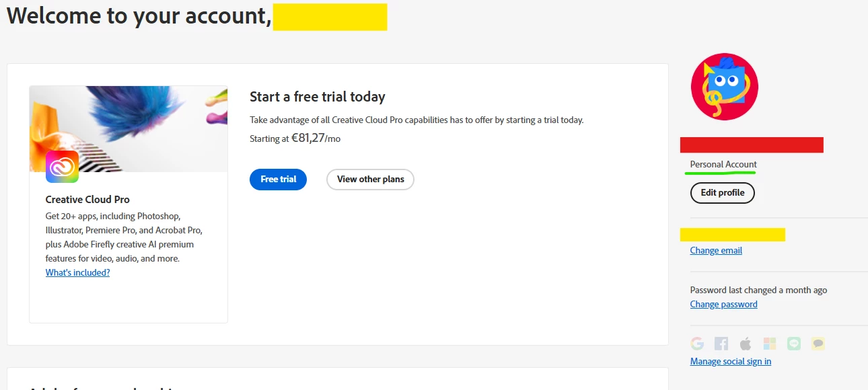Click the Microsoft sign-in icon
Screen dimensions: 868x390
tap(770, 344)
